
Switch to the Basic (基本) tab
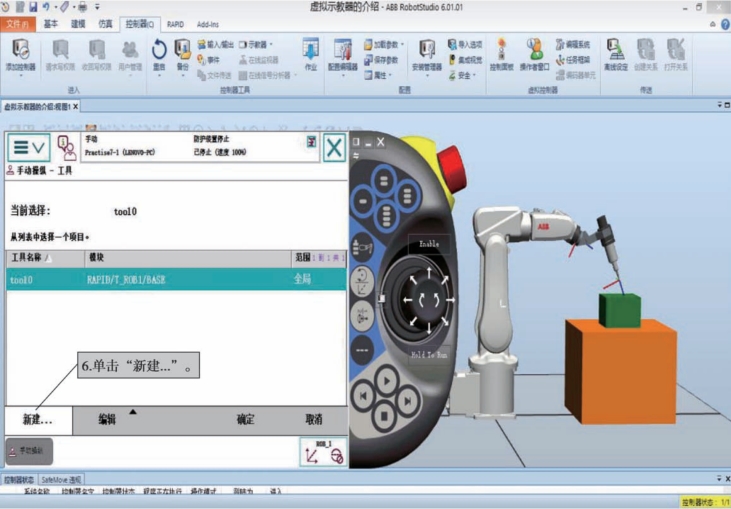point(51,24)
